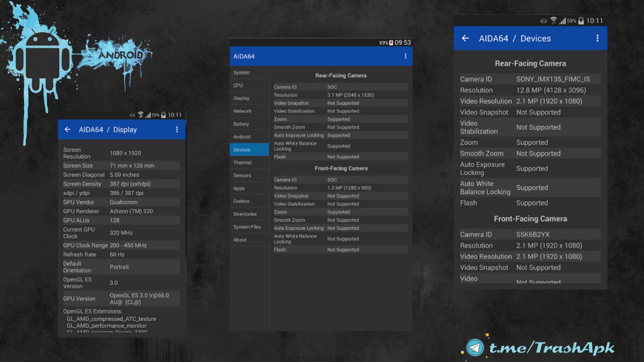Tap the eye icon in the Devices status bar
This screenshot has height=362, width=644.
click(x=543, y=21)
